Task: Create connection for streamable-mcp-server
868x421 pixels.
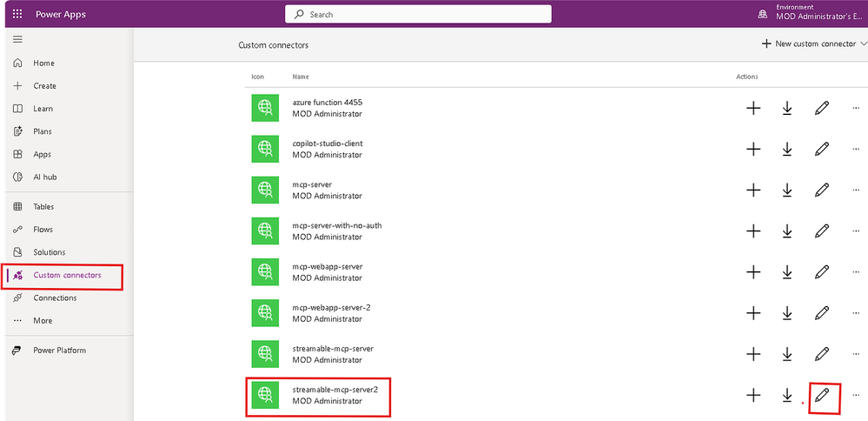Action: (x=752, y=354)
